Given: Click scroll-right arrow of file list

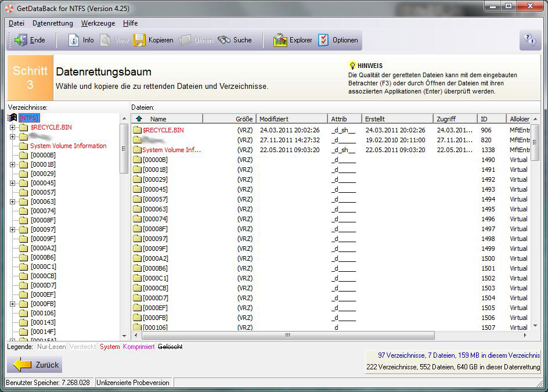Looking at the screenshot, I should pyautogui.click(x=525, y=335).
